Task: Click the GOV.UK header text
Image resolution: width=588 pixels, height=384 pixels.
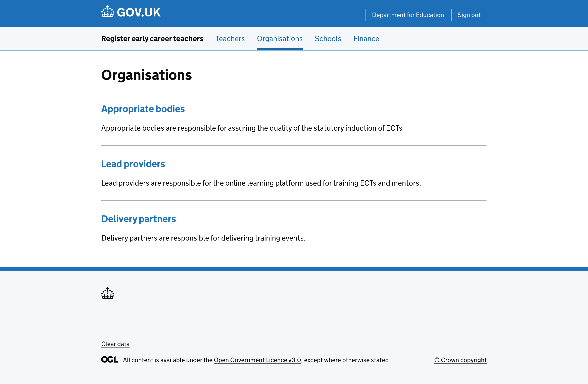Action: tap(139, 12)
